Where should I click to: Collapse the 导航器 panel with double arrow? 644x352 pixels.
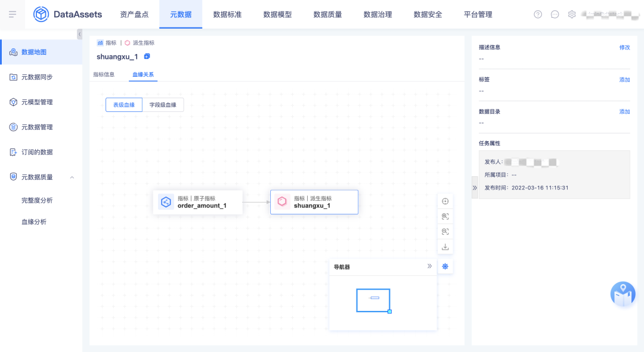[429, 266]
